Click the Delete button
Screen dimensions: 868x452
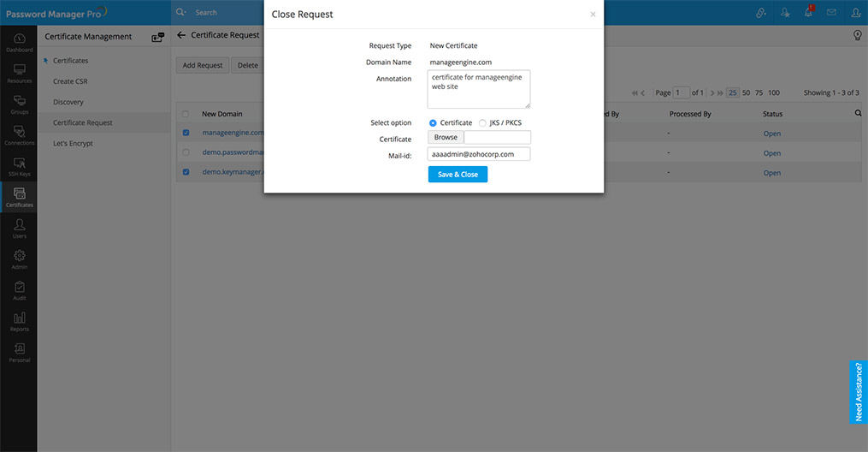247,65
